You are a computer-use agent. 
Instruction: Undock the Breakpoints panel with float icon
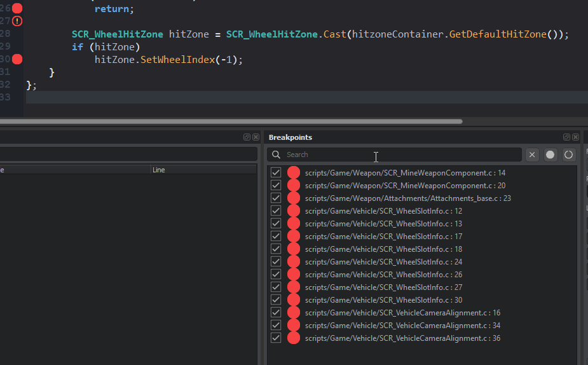pyautogui.click(x=566, y=137)
